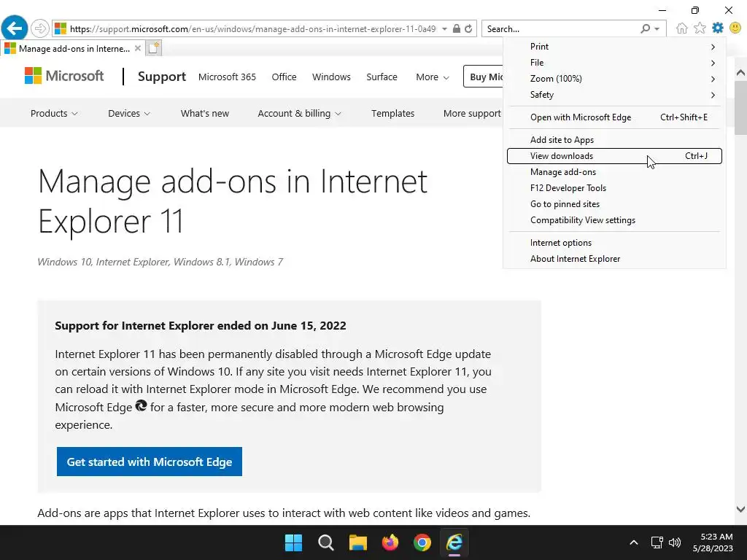This screenshot has width=747, height=560.
Task: Expand the Safety submenu
Action: tap(614, 95)
